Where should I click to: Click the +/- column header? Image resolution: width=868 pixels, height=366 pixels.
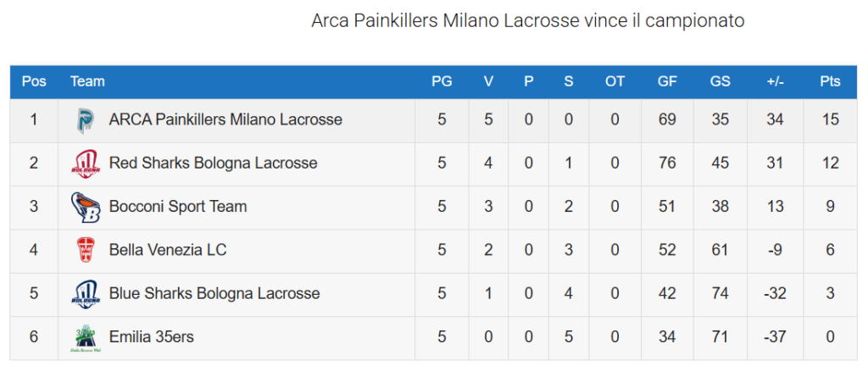(775, 82)
